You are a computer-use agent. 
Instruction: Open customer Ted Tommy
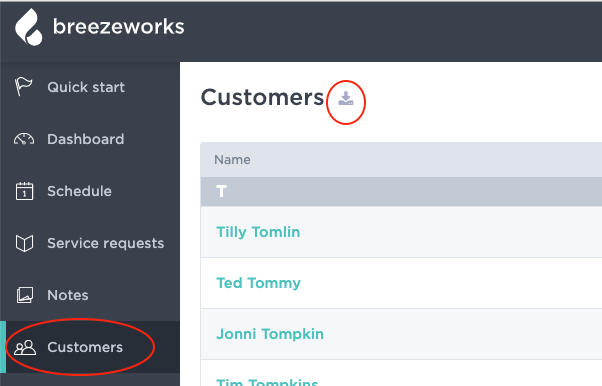258,283
